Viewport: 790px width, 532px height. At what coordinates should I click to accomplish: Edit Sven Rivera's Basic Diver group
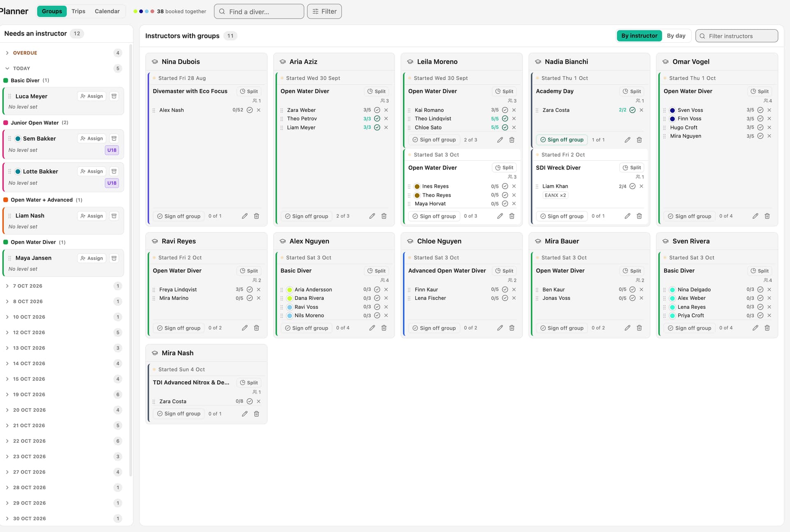pos(755,328)
